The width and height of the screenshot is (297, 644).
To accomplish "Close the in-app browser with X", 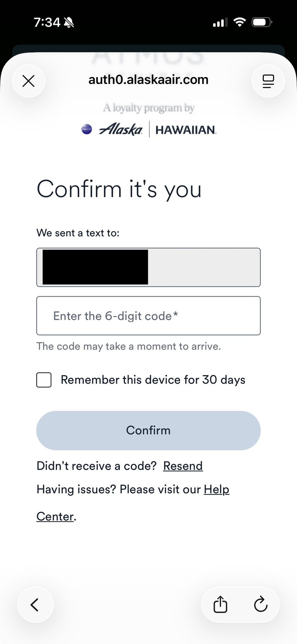I will coord(28,81).
